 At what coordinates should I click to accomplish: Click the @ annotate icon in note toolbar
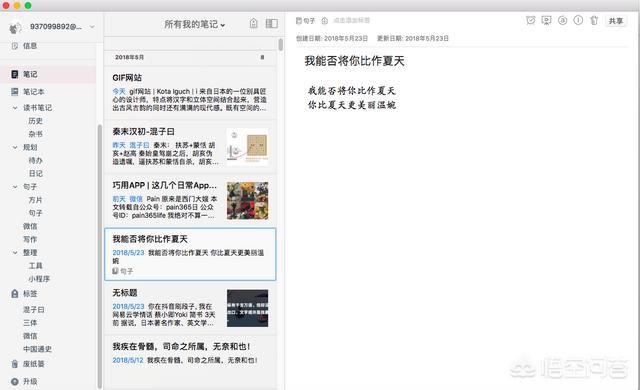click(562, 20)
